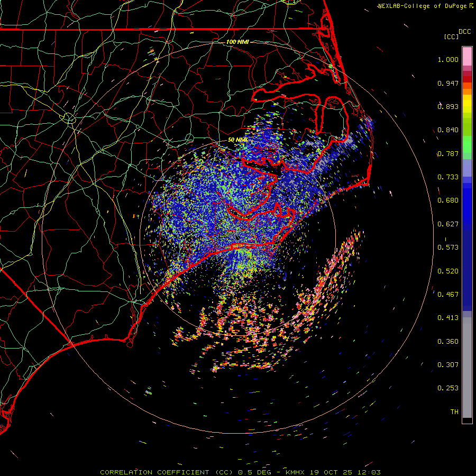Click the 19 OCT 25 date in the caption
This screenshot has height=476, width=476.
[331, 472]
